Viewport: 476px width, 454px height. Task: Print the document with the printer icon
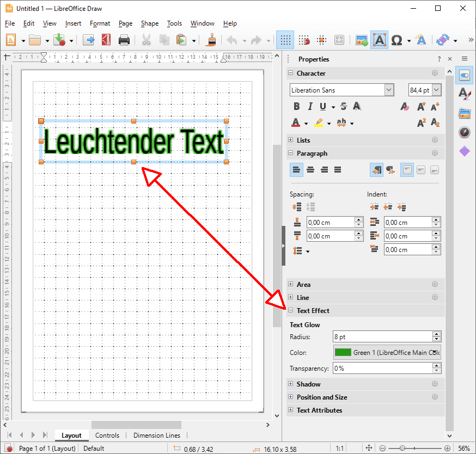[x=124, y=40]
